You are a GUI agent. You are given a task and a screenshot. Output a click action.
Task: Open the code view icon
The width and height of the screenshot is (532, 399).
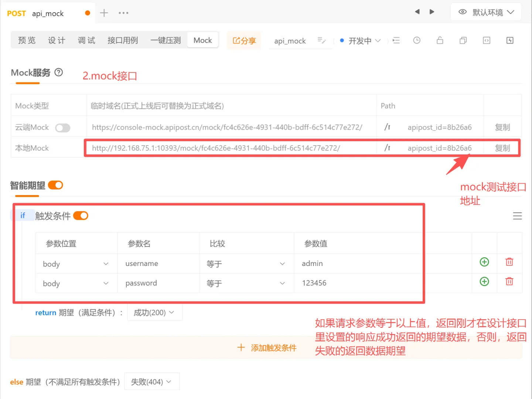pyautogui.click(x=487, y=40)
